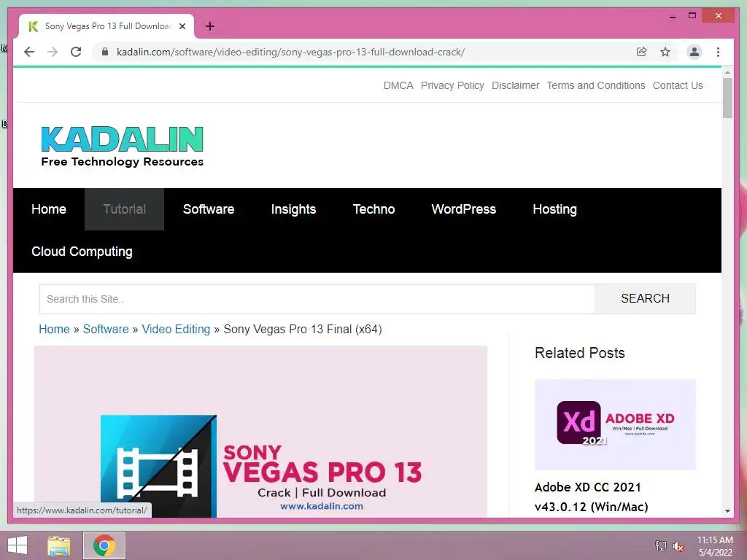Open the network tray icon
The width and height of the screenshot is (747, 560).
coord(660,545)
